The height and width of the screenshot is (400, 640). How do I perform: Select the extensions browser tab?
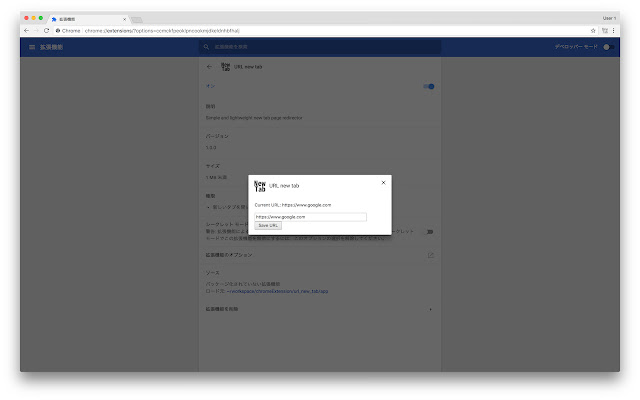[89, 19]
